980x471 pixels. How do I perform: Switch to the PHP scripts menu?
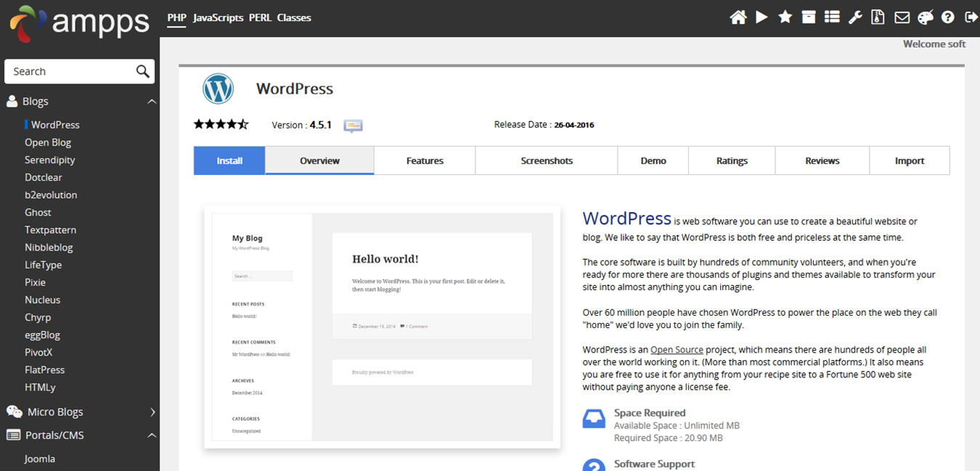tap(176, 17)
